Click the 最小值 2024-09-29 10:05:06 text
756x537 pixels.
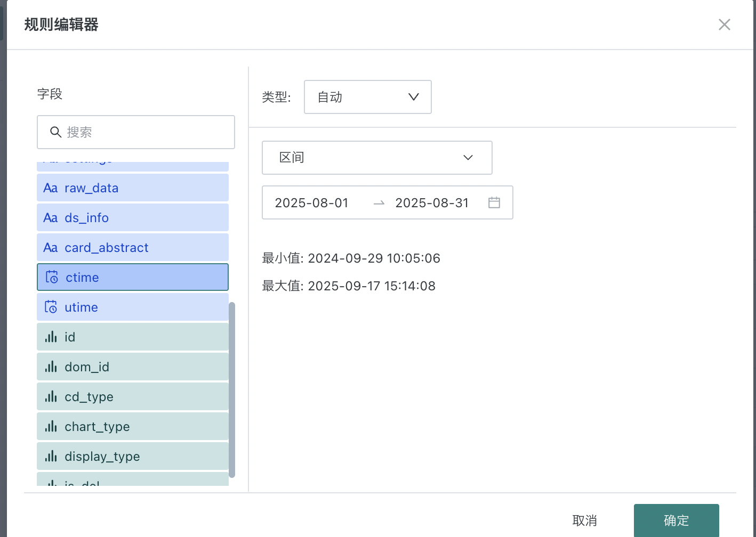coord(351,258)
